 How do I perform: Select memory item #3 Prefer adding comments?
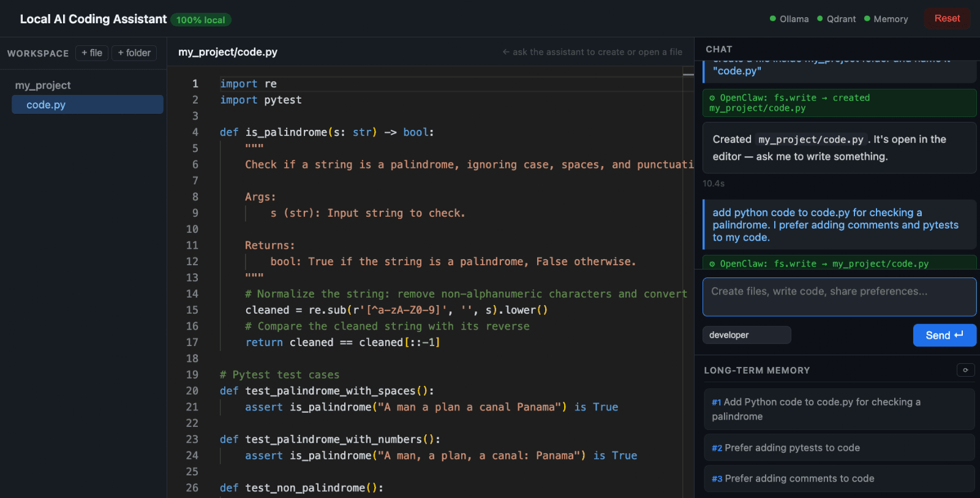tap(839, 478)
